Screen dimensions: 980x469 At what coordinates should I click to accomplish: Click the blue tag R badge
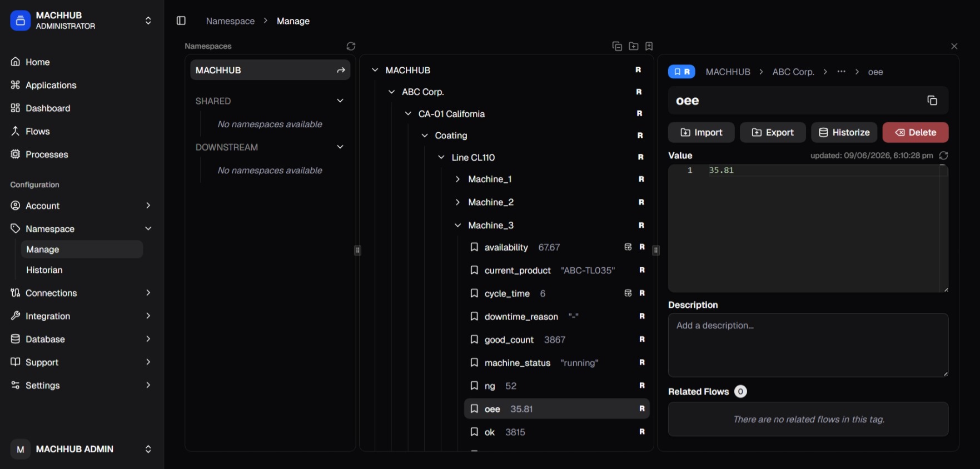click(x=681, y=72)
